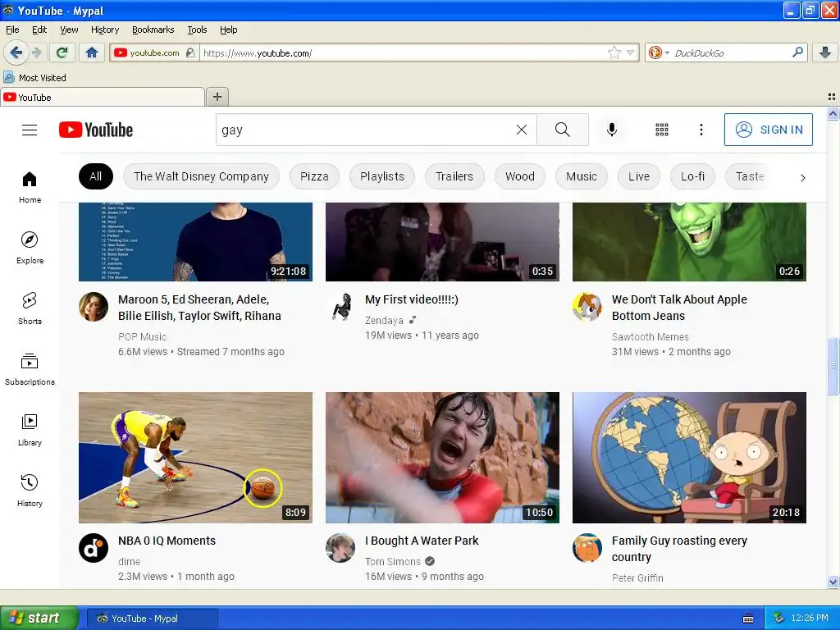The height and width of the screenshot is (630, 840).
Task: Toggle the YouTube hamburger guide menu
Action: click(30, 130)
